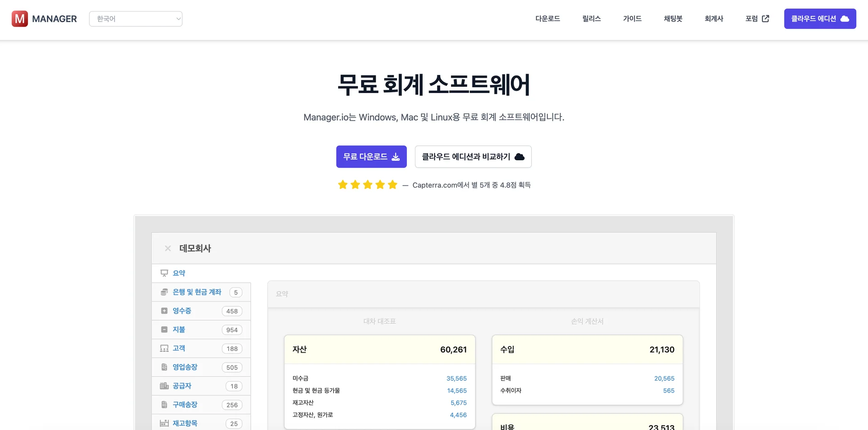Go to the 릴리스 page

click(x=591, y=19)
